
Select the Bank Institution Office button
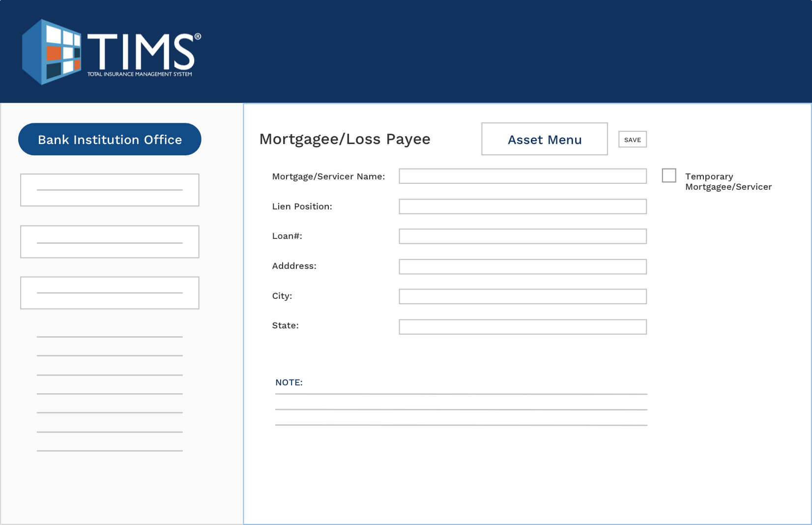point(109,139)
